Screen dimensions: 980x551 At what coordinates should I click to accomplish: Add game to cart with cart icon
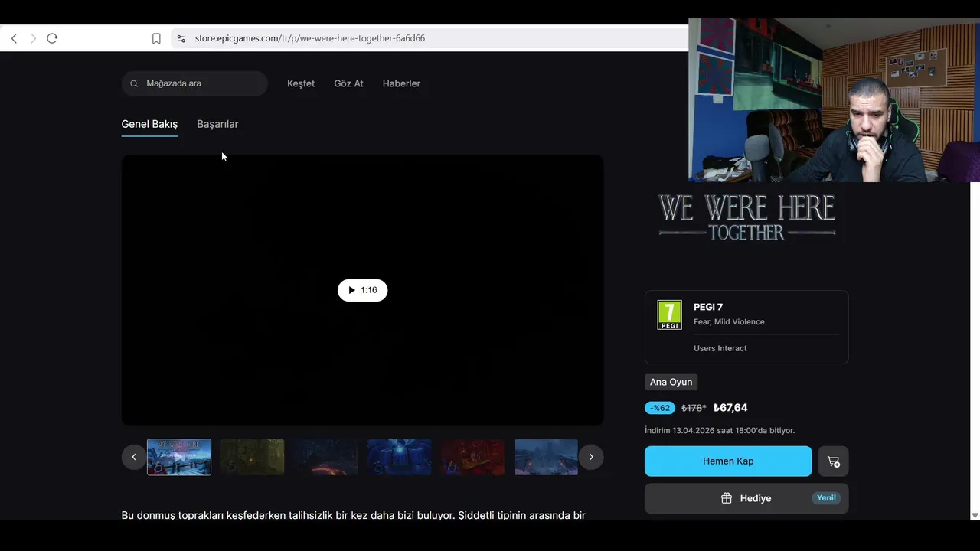coord(834,461)
